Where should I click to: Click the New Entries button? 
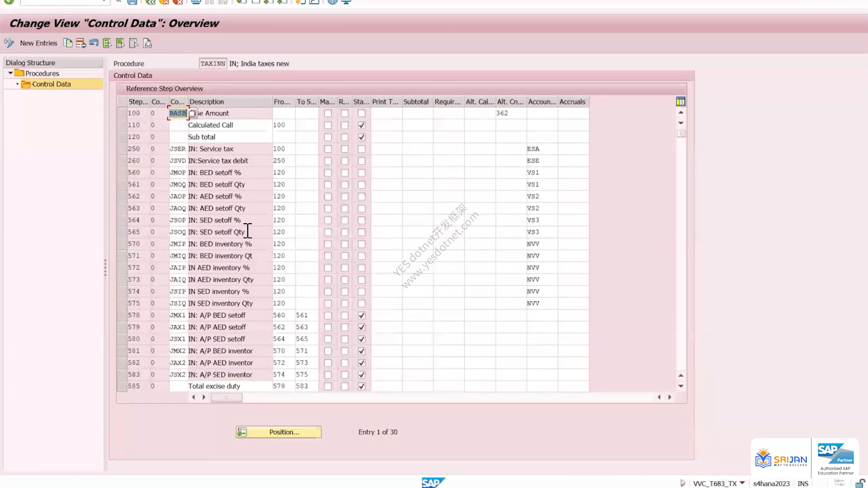tap(38, 43)
